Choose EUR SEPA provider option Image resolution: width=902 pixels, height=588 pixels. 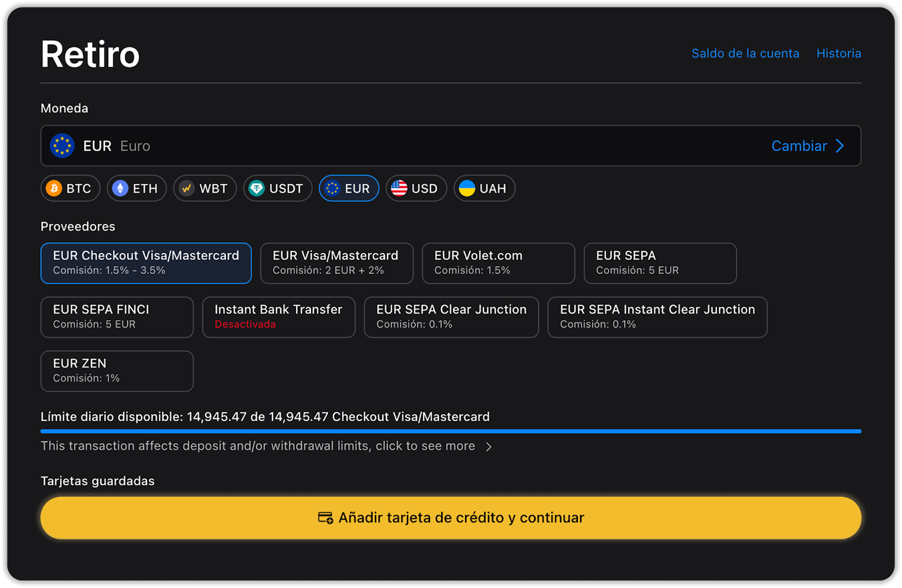660,263
